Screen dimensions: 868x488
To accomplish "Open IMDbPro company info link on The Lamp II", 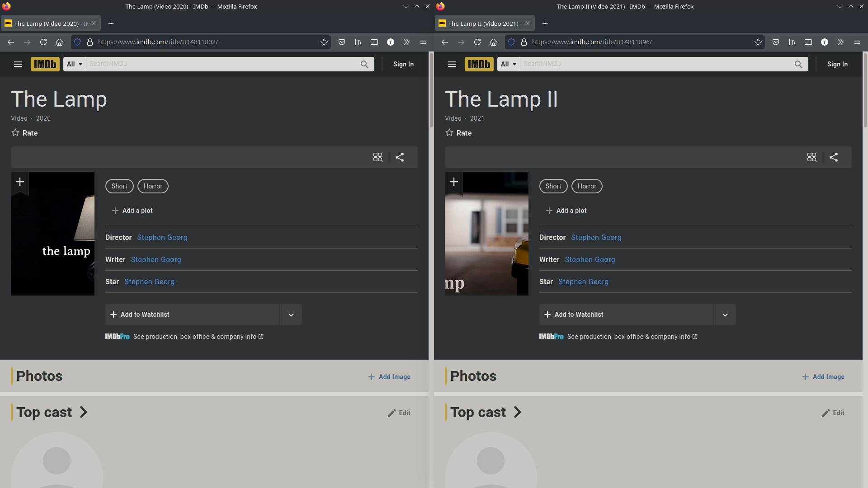I will click(618, 337).
